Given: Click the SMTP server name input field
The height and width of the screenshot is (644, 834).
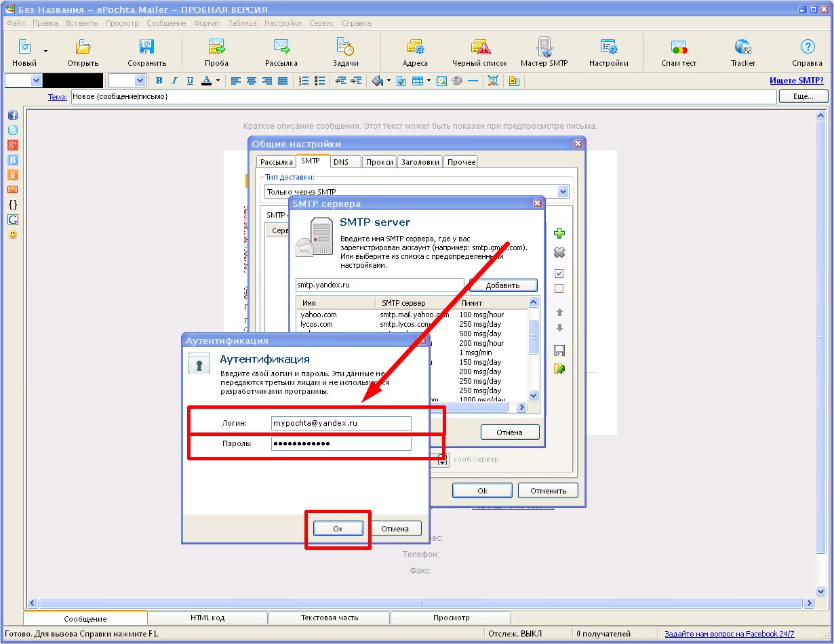Looking at the screenshot, I should point(380,285).
